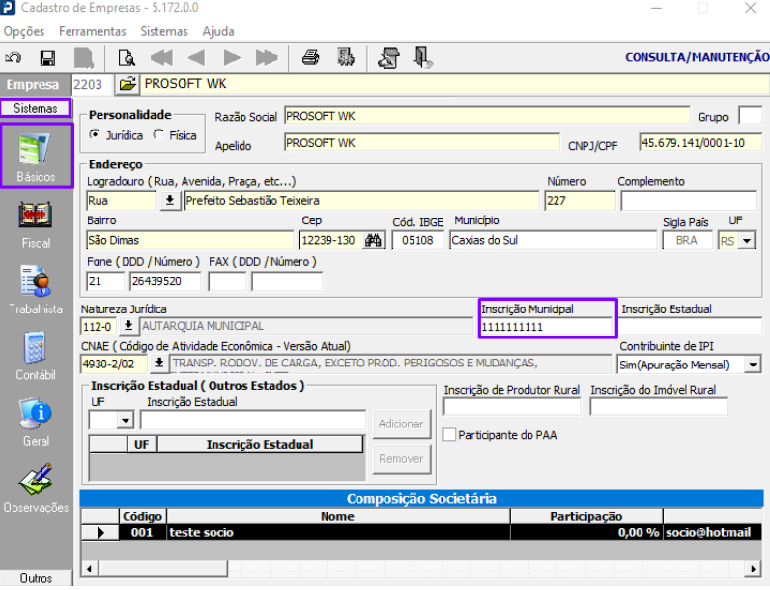This screenshot has height=590, width=770.
Task: Click the Save diskette icon in toolbar
Action: (x=47, y=58)
